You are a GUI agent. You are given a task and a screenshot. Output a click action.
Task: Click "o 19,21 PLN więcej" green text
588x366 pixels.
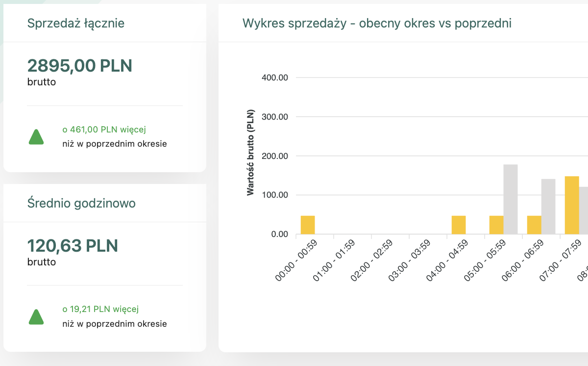[x=101, y=309]
